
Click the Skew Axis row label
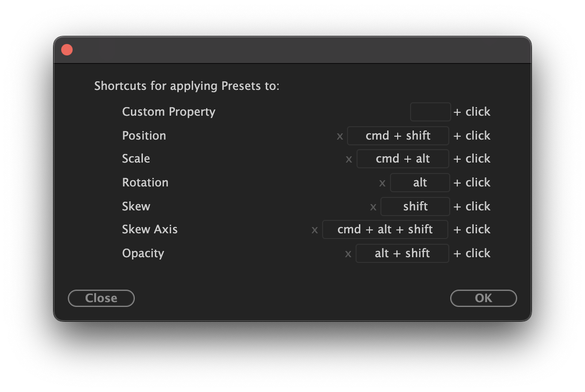(x=150, y=229)
